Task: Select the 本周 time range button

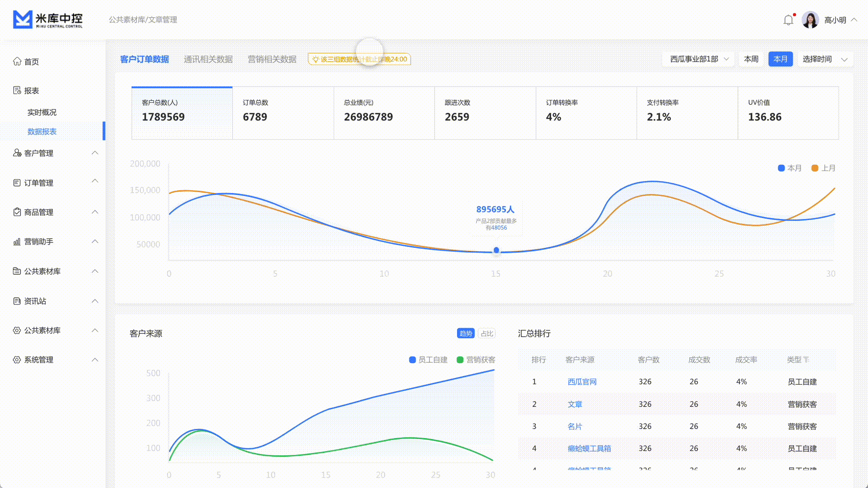Action: pyautogui.click(x=751, y=59)
